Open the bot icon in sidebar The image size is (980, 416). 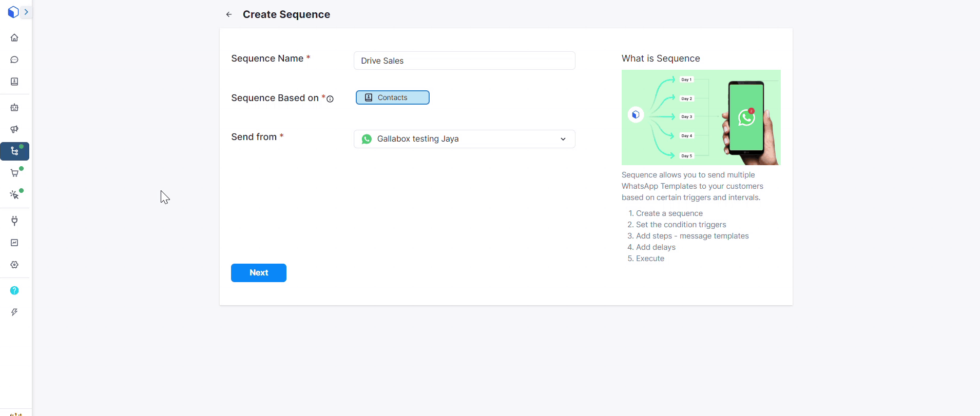point(14,108)
